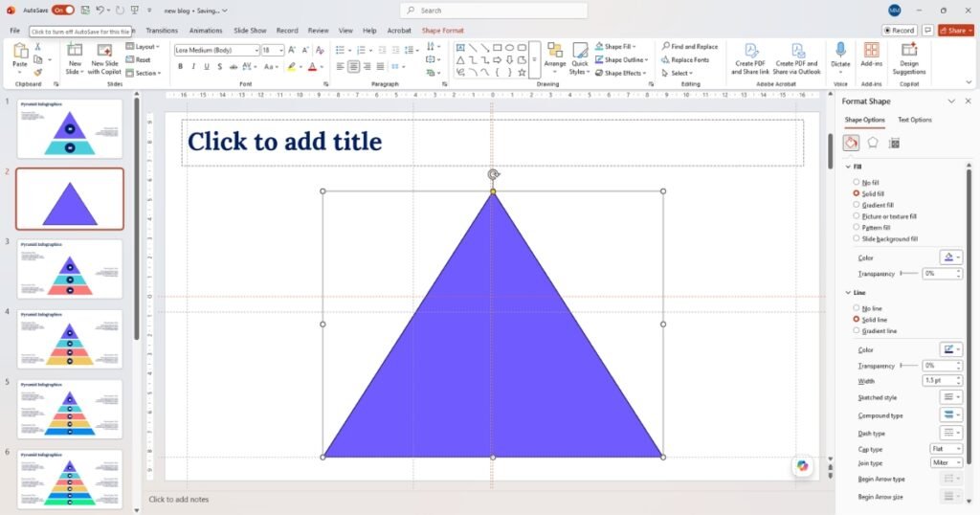The image size is (980, 515).
Task: Click Create PDF and Share link
Action: (x=750, y=58)
